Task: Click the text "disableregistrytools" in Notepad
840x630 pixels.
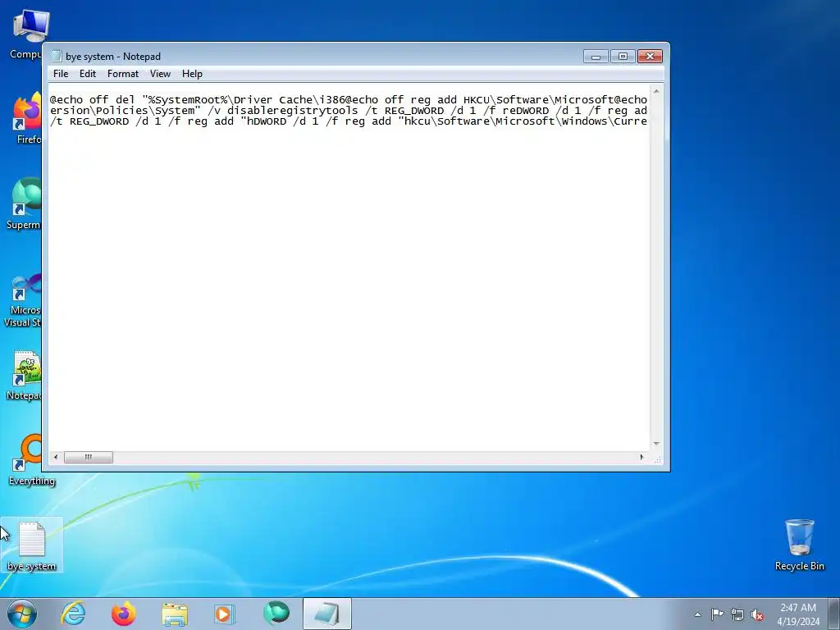Action: tap(293, 111)
